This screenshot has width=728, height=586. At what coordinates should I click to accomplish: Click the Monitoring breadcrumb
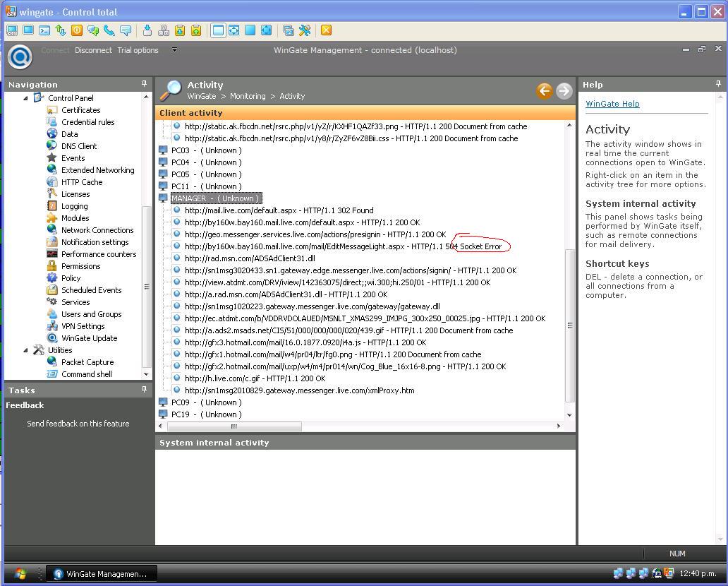[248, 96]
